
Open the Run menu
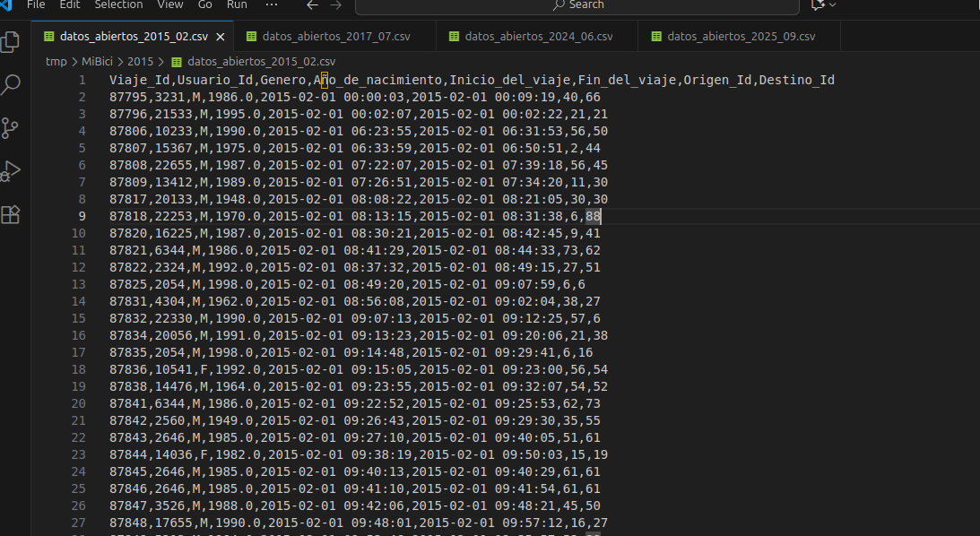[x=237, y=5]
